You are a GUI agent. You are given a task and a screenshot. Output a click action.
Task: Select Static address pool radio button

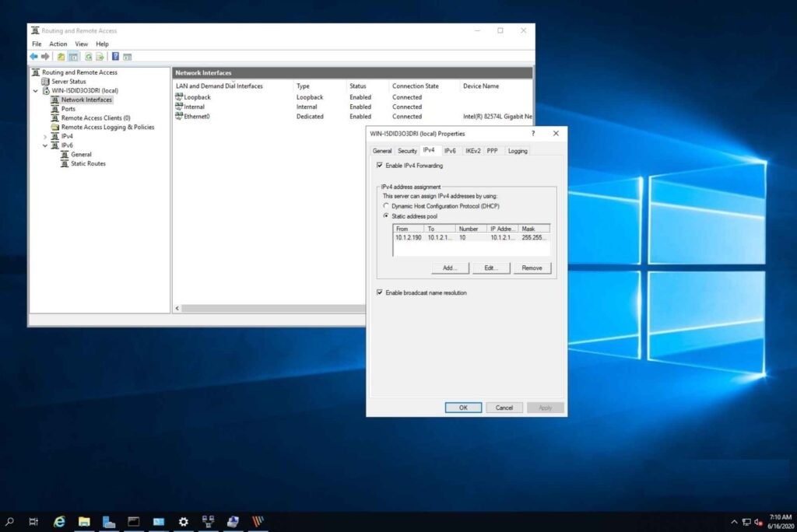(386, 216)
